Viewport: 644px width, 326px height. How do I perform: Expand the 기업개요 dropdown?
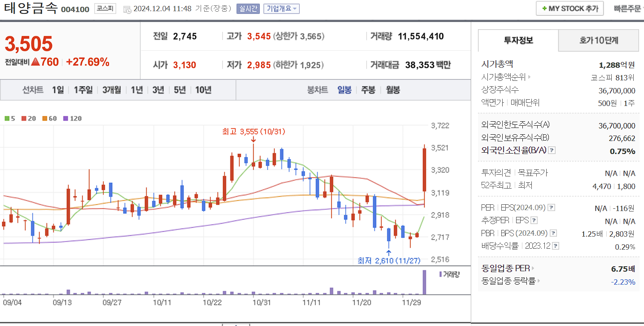click(x=281, y=9)
